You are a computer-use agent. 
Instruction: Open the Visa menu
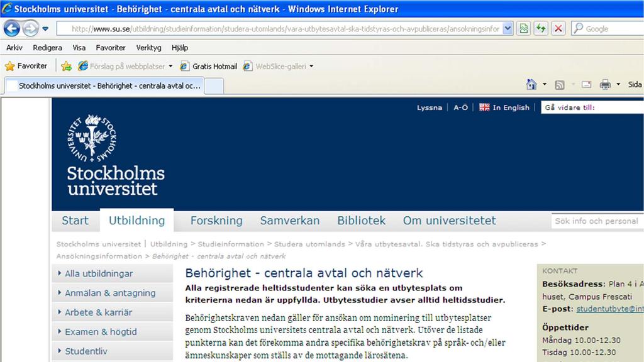pyautogui.click(x=79, y=48)
